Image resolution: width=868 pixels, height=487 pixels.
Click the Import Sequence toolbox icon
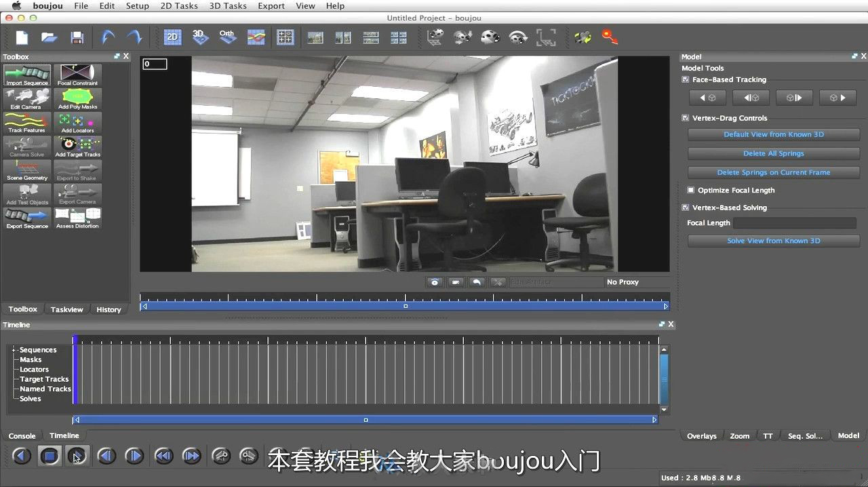point(27,75)
